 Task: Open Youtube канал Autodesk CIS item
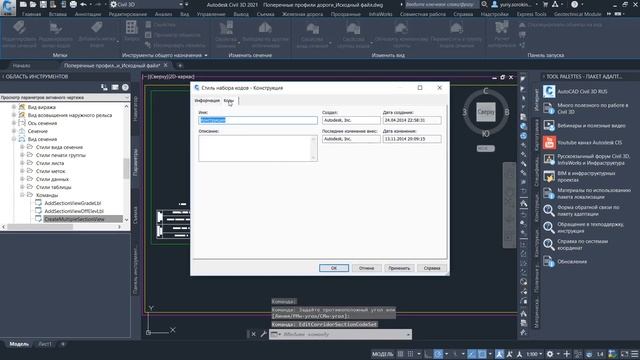pyautogui.click(x=583, y=142)
